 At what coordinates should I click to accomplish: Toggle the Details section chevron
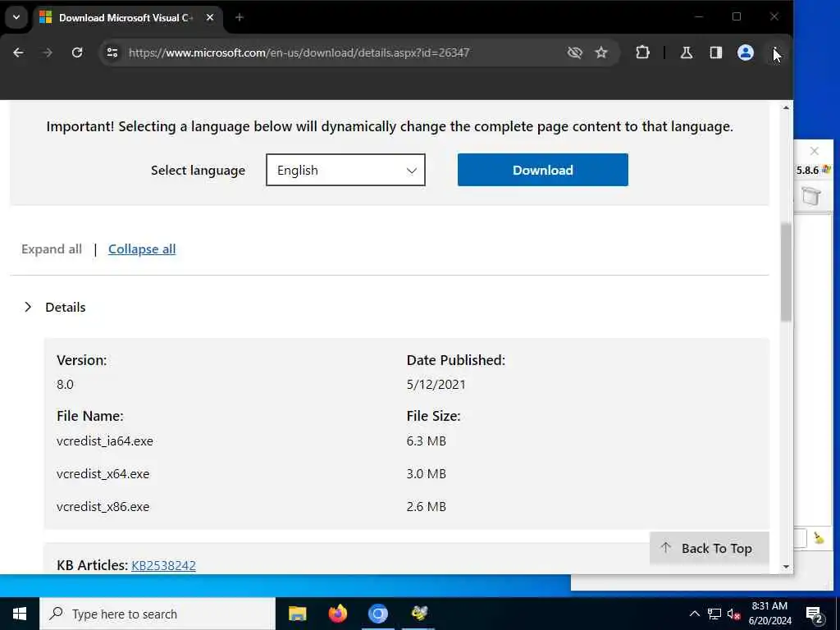[28, 307]
